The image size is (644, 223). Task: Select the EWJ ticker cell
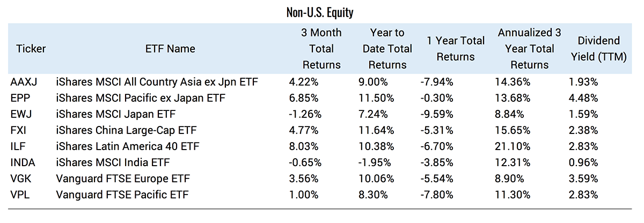20,114
